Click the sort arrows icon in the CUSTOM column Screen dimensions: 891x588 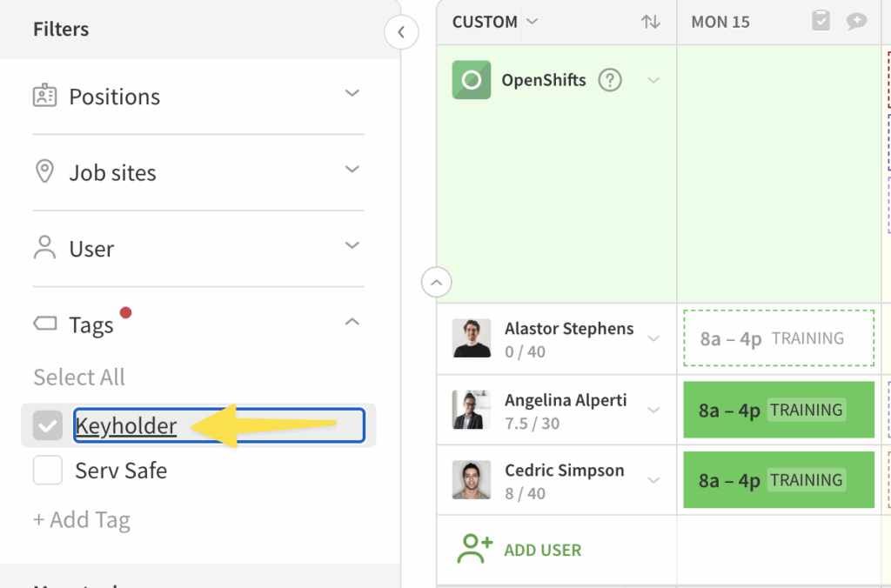(651, 23)
